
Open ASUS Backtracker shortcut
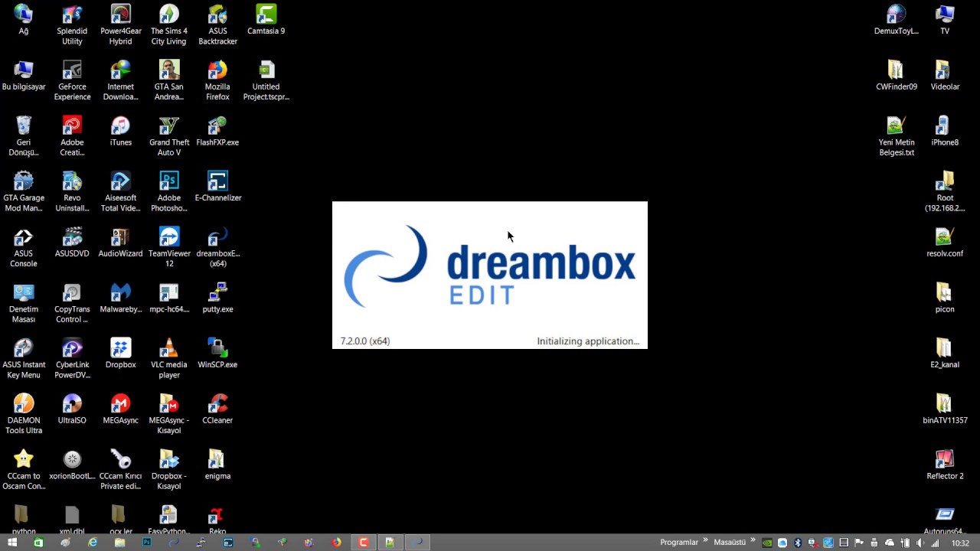tap(217, 24)
